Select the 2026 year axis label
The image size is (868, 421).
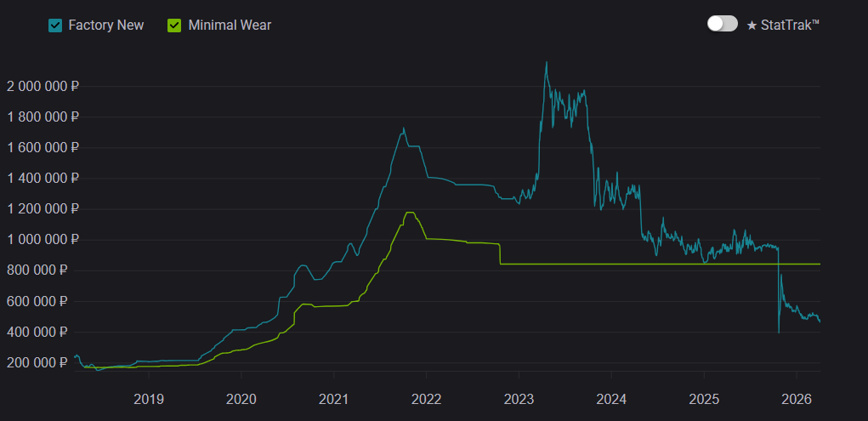coord(797,398)
